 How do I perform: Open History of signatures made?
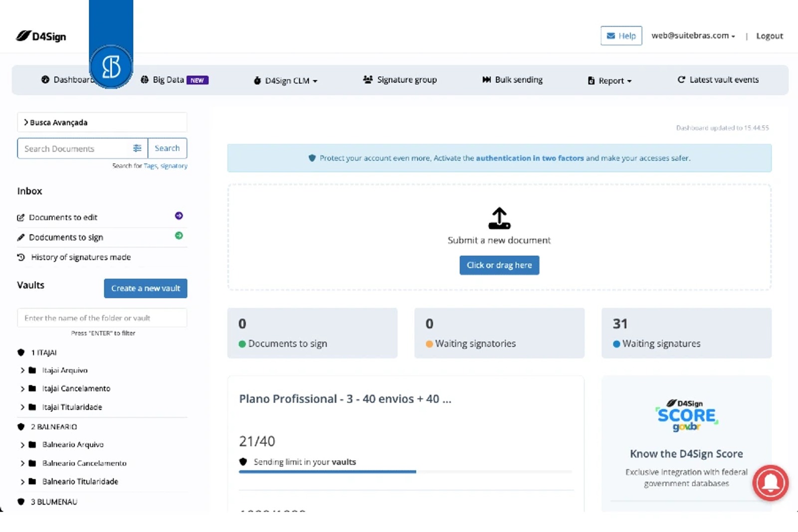(81, 257)
